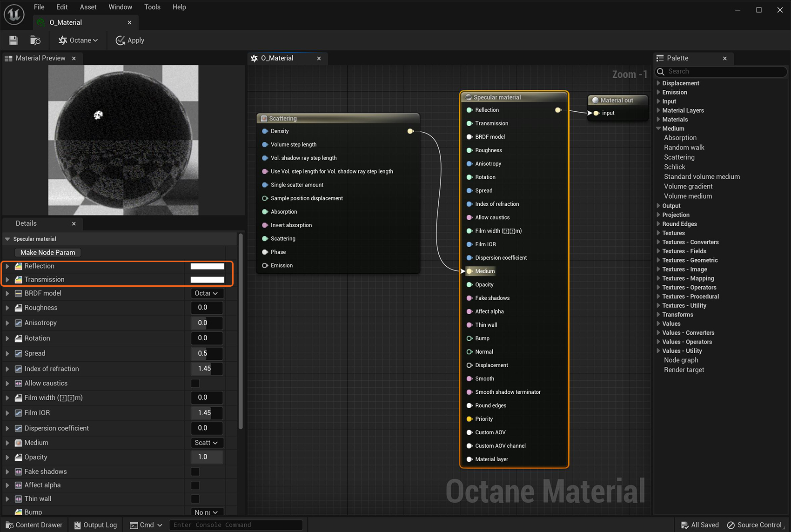791x532 pixels.
Task: Expand the Reflection property row
Action: tap(7, 266)
